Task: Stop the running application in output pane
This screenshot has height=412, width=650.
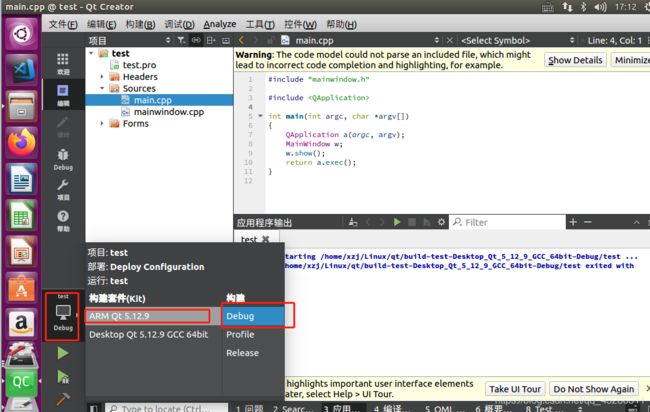Action: click(412, 222)
